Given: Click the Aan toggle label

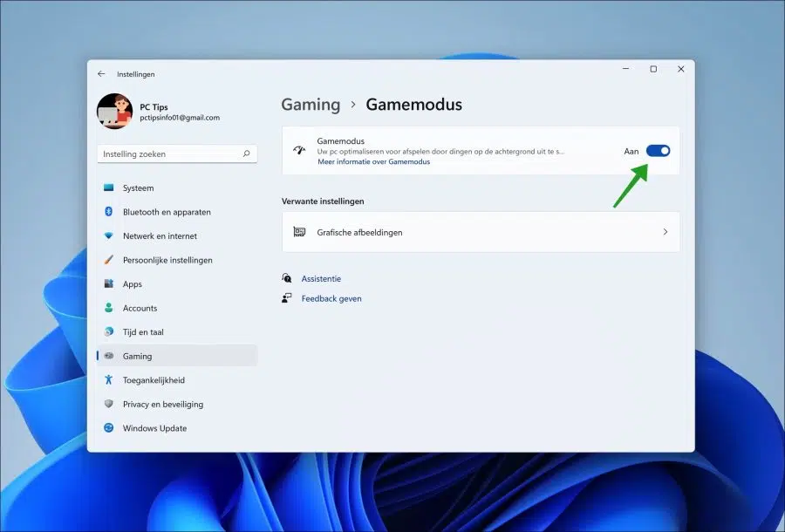Looking at the screenshot, I should [x=631, y=151].
